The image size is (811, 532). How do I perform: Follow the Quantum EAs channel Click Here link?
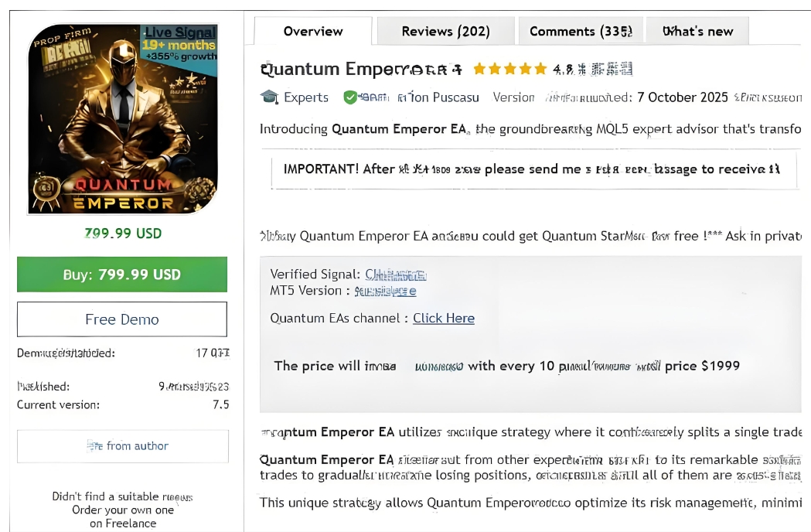443,319
